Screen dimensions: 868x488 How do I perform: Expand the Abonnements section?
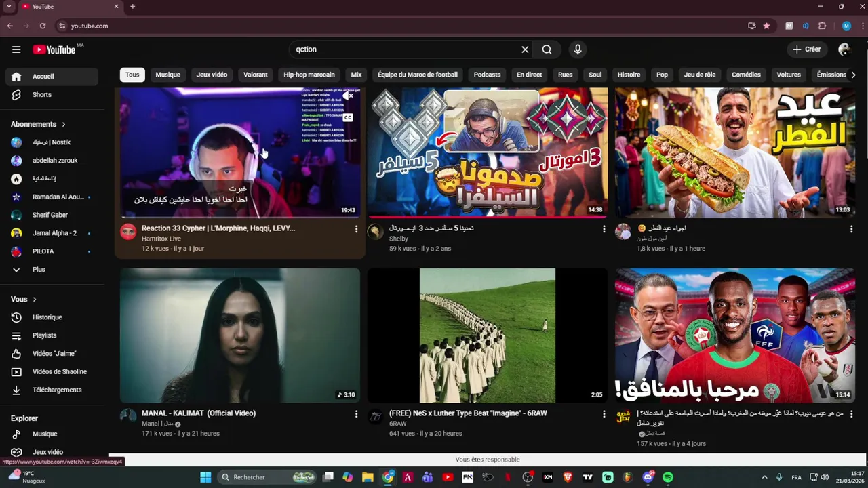point(38,124)
